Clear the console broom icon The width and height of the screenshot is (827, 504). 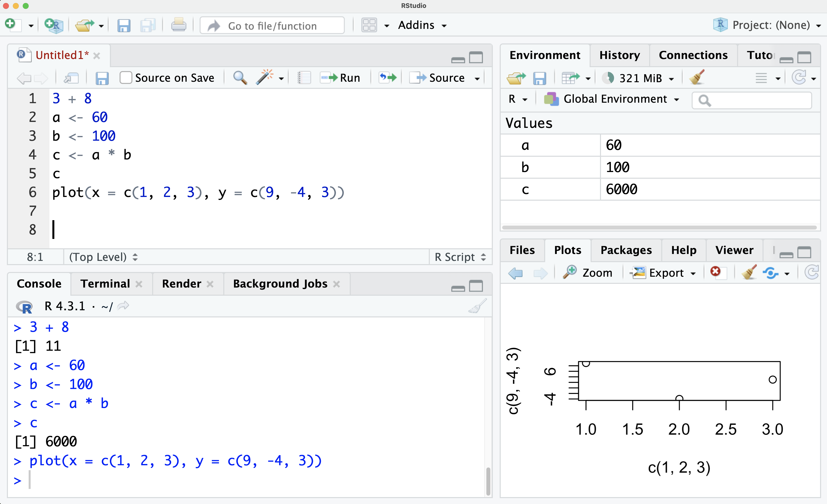(477, 306)
